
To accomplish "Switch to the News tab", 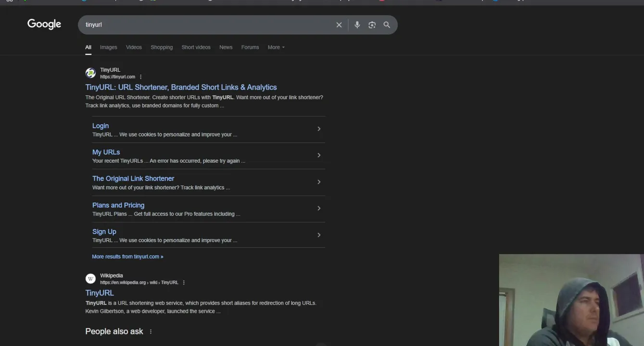I will coord(226,47).
